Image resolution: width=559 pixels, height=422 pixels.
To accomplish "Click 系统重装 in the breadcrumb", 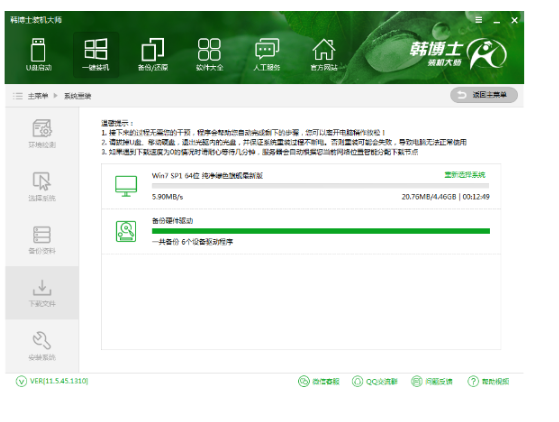I will 77,96.
